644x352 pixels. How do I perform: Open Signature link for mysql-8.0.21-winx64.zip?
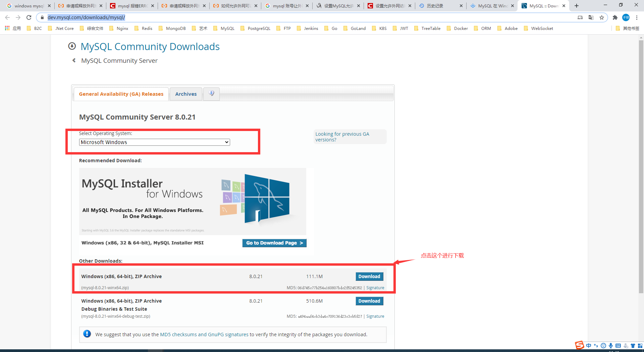(x=375, y=288)
